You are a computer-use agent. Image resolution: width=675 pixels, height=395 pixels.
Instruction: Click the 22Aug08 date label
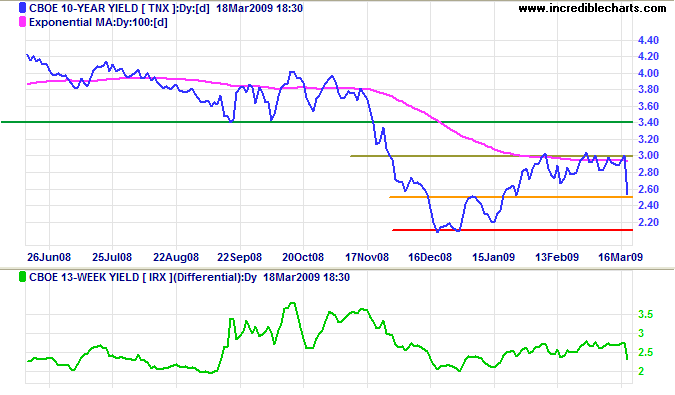[x=176, y=257]
